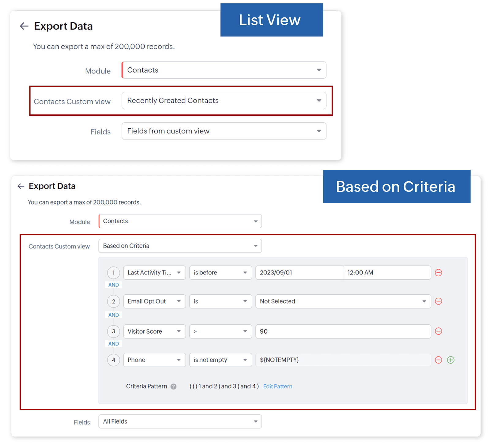This screenshot has height=448, width=490.
Task: Open Criteria Pattern help question mark
Action: (x=174, y=386)
